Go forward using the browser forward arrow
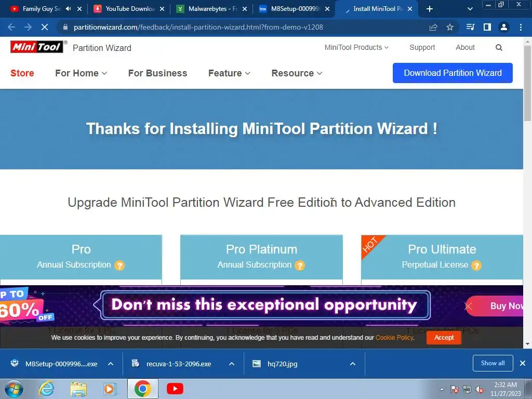This screenshot has width=532, height=399. click(x=28, y=27)
